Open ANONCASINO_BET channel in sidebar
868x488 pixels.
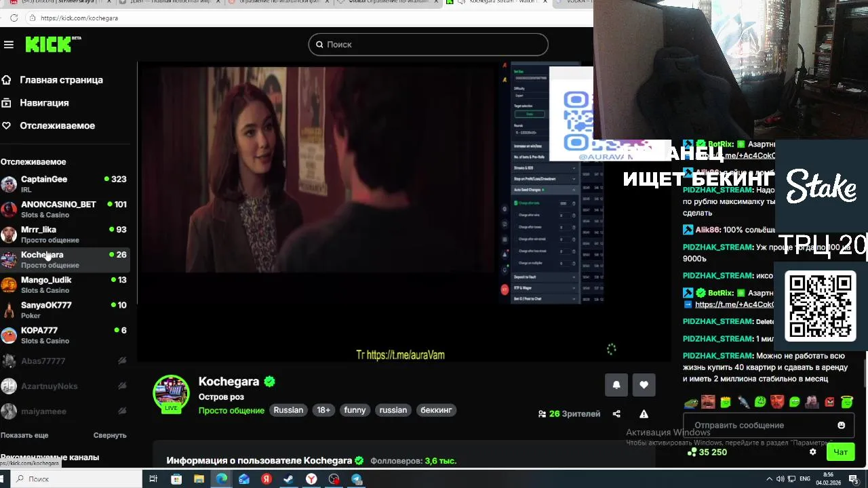click(x=64, y=209)
